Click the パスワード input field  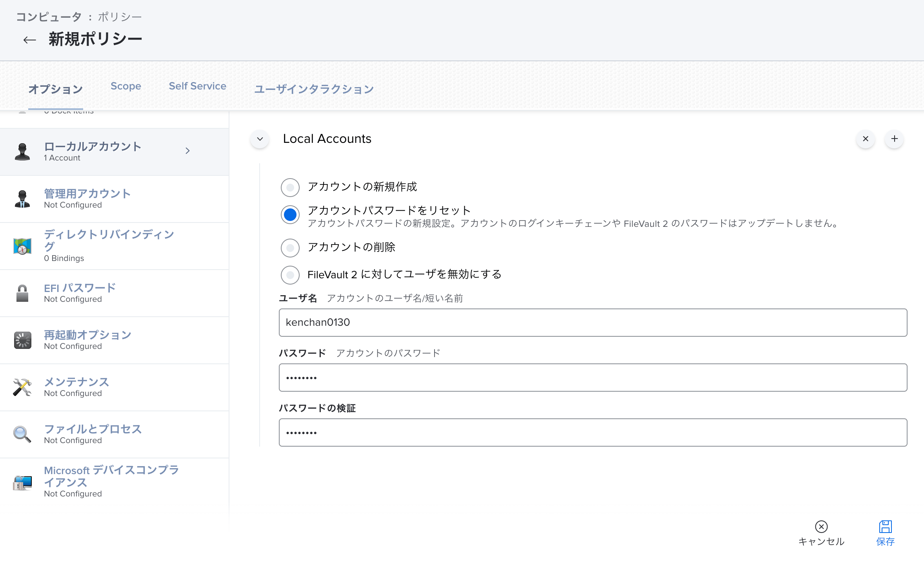click(593, 378)
